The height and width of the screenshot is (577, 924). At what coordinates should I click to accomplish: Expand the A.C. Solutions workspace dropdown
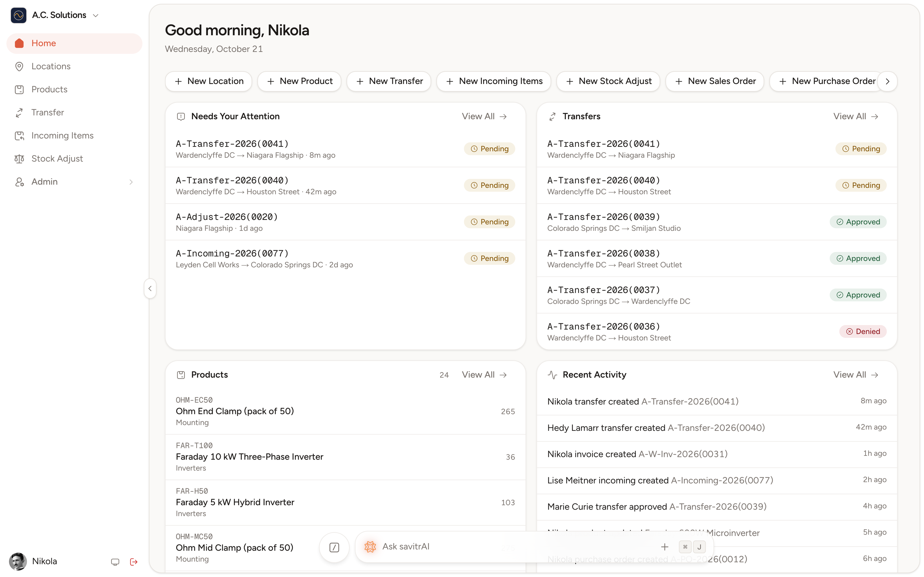[x=96, y=15]
